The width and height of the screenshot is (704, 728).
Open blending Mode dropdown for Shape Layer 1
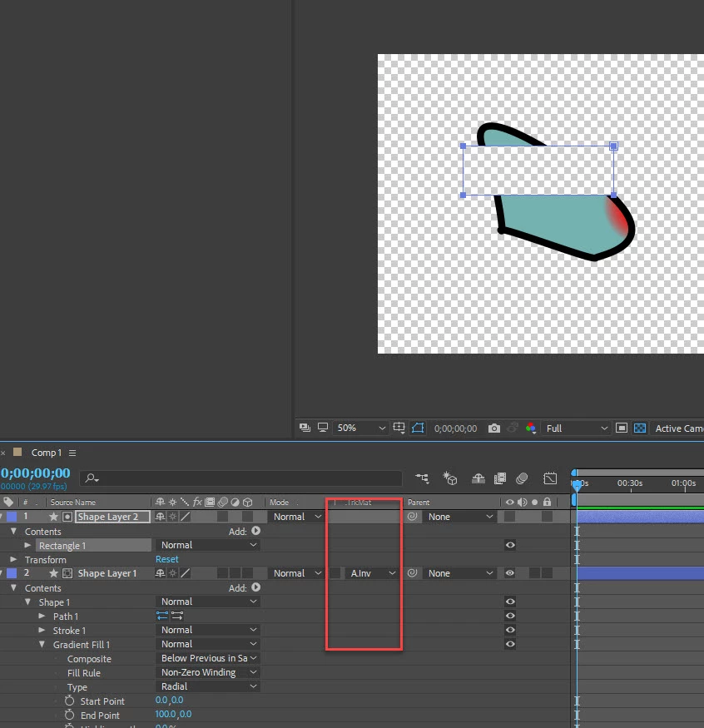pos(296,573)
